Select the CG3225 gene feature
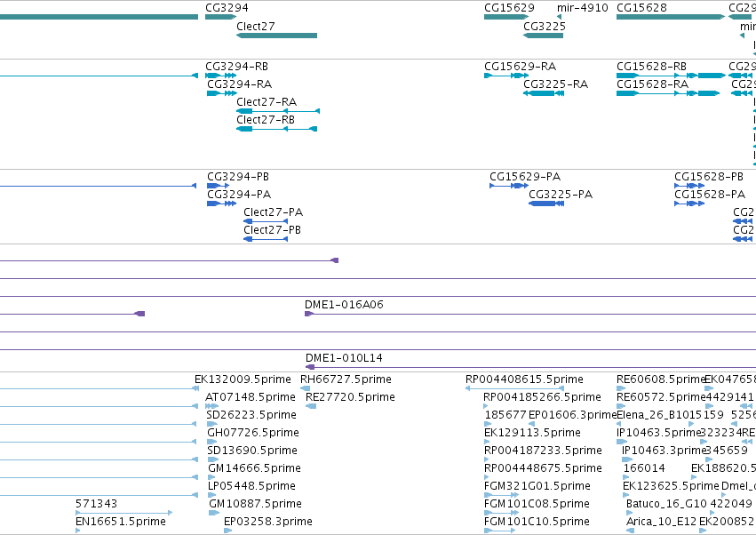The image size is (756, 535). tap(543, 36)
